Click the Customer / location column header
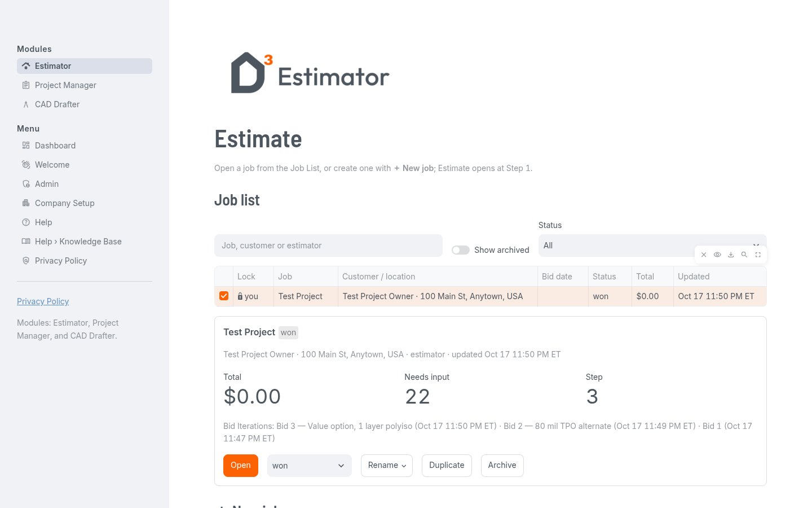The width and height of the screenshot is (812, 508). [x=438, y=277]
